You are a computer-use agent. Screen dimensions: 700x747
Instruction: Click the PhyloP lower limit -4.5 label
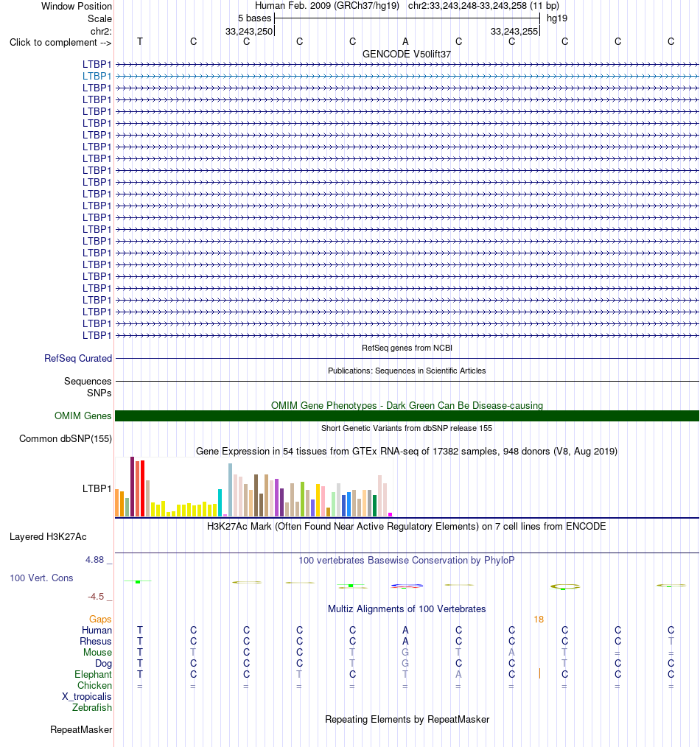pyautogui.click(x=96, y=597)
